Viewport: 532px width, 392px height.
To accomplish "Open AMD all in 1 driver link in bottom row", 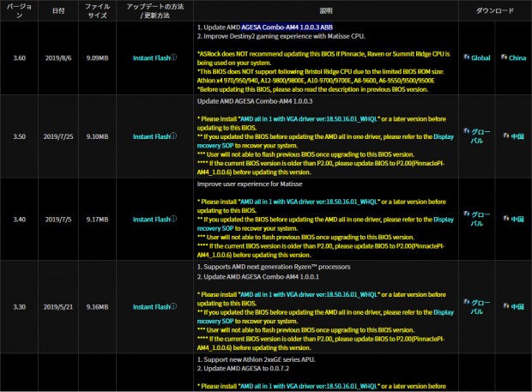I will point(309,386).
